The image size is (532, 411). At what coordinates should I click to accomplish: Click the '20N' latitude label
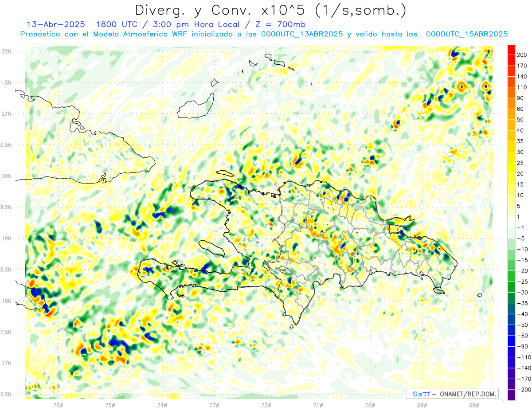[x=6, y=176]
